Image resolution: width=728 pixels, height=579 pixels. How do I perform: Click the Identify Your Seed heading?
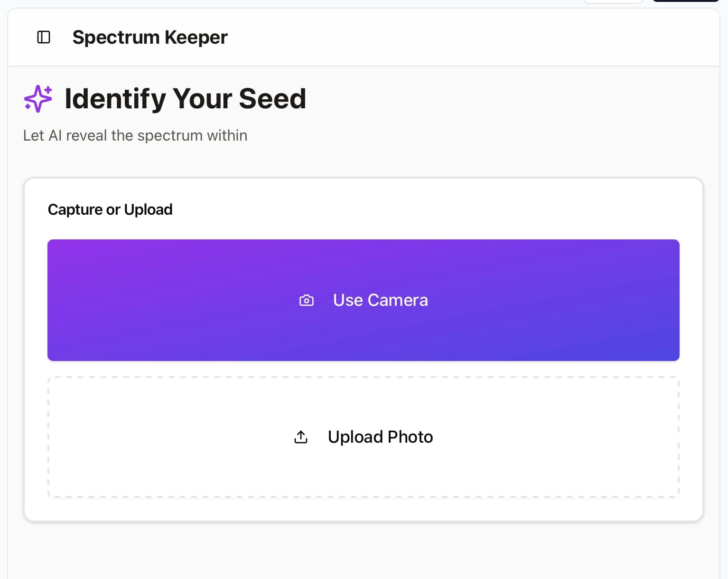pyautogui.click(x=185, y=98)
